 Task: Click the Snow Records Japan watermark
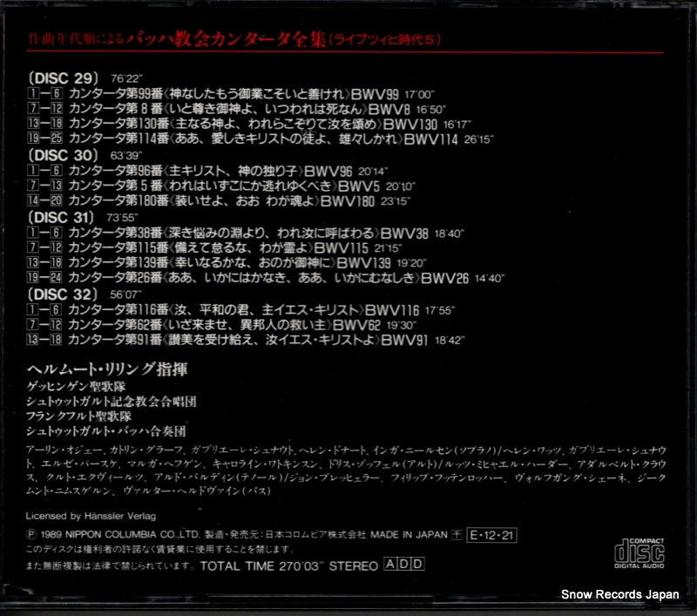(x=619, y=594)
